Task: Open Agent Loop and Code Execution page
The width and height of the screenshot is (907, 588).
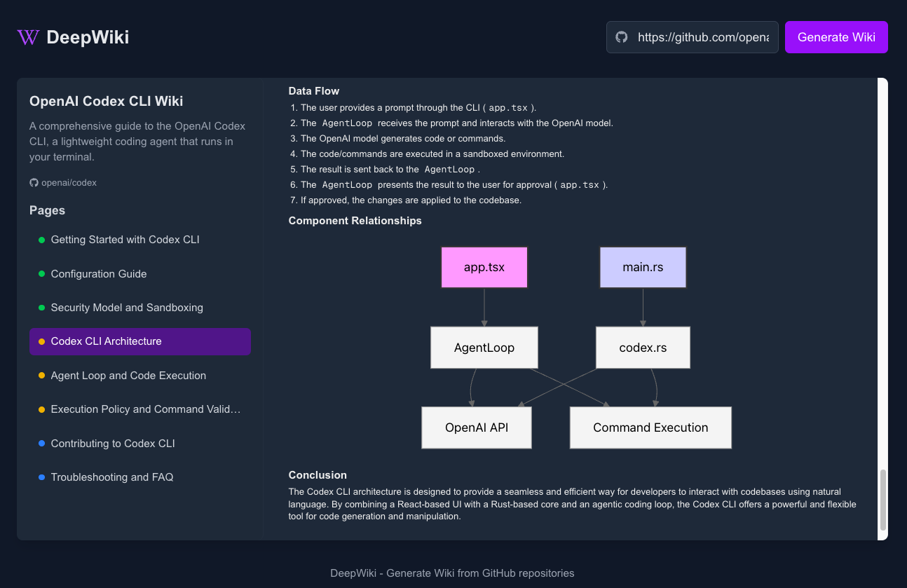Action: coord(140,376)
